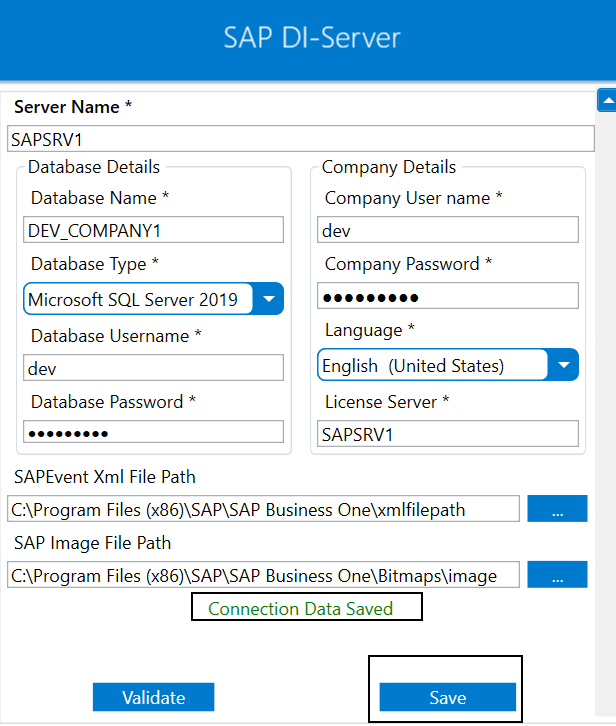Expand the Database Type dropdown
This screenshot has width=616, height=726.
(268, 299)
